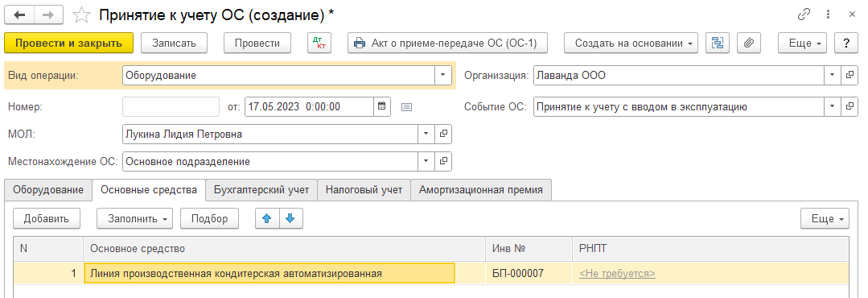The width and height of the screenshot is (868, 298).
Task: Click the РНПТ column header
Action: [710, 249]
